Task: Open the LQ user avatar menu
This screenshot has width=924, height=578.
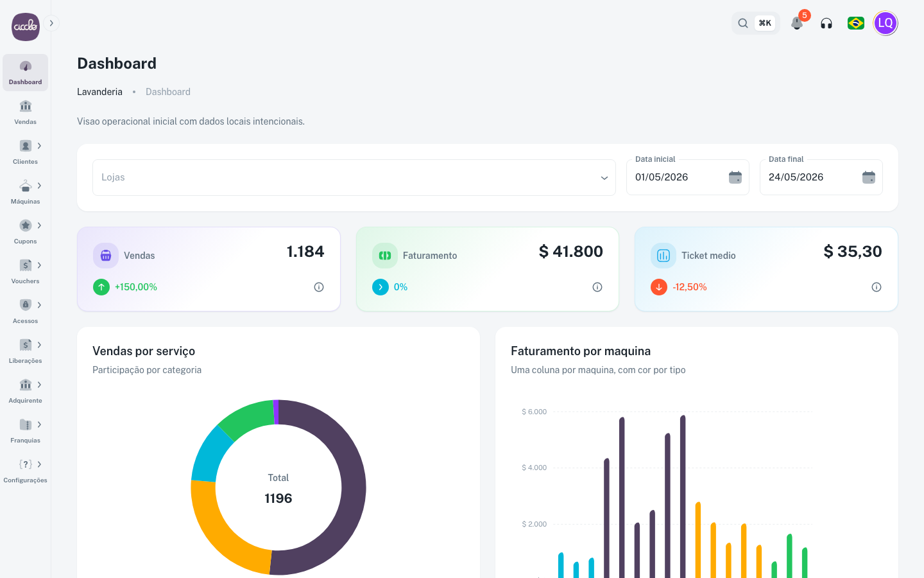Action: pyautogui.click(x=886, y=23)
